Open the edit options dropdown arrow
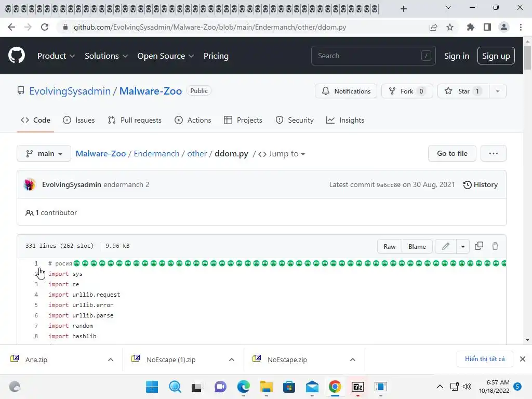The width and height of the screenshot is (532, 399). [463, 246]
